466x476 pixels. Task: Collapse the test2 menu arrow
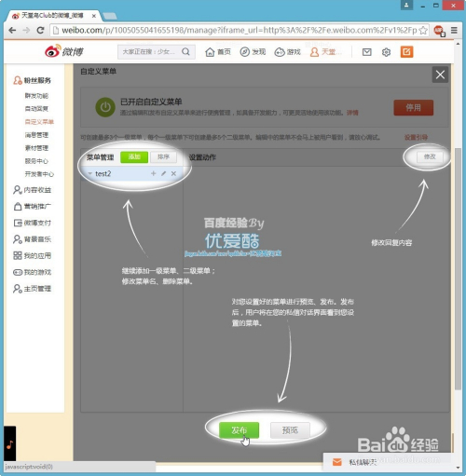(x=89, y=173)
